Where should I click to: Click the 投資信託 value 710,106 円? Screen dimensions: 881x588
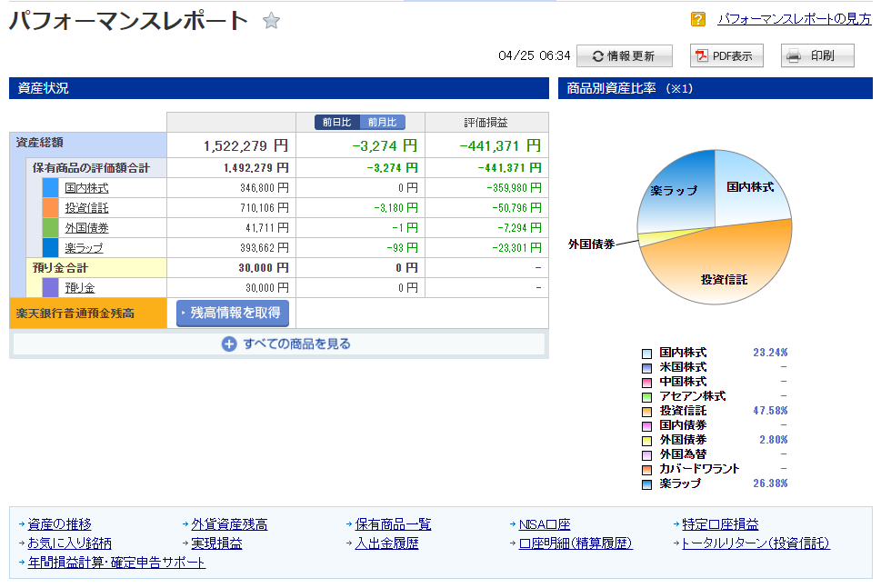pos(265,208)
